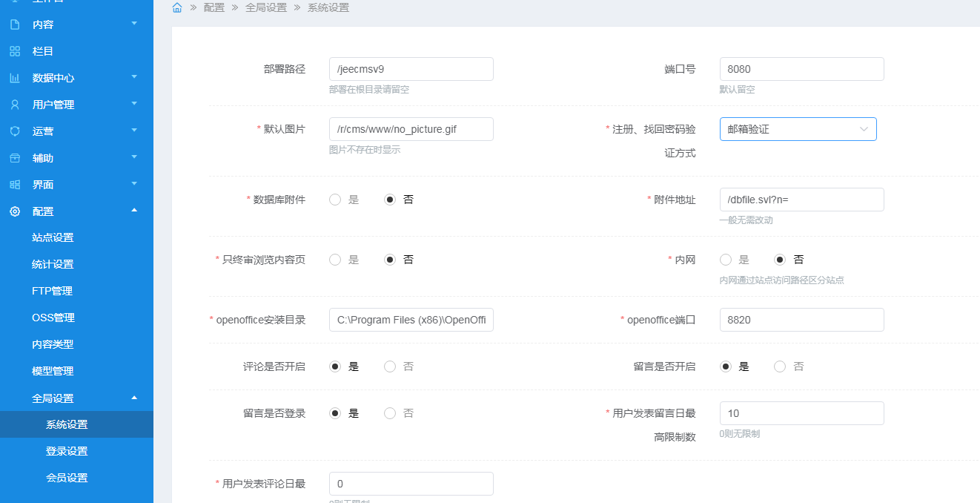Image resolution: width=980 pixels, height=503 pixels.
Task: Click the 配置 gear icon
Action: click(x=15, y=211)
